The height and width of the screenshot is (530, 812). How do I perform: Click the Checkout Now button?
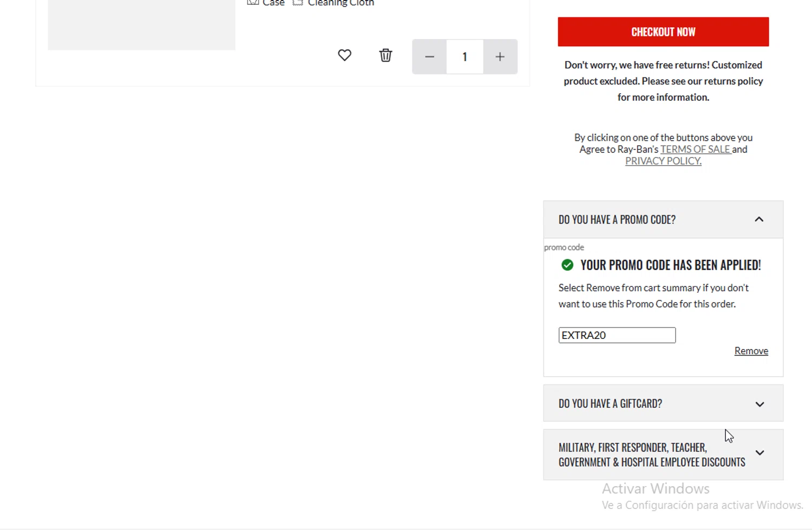[663, 31]
